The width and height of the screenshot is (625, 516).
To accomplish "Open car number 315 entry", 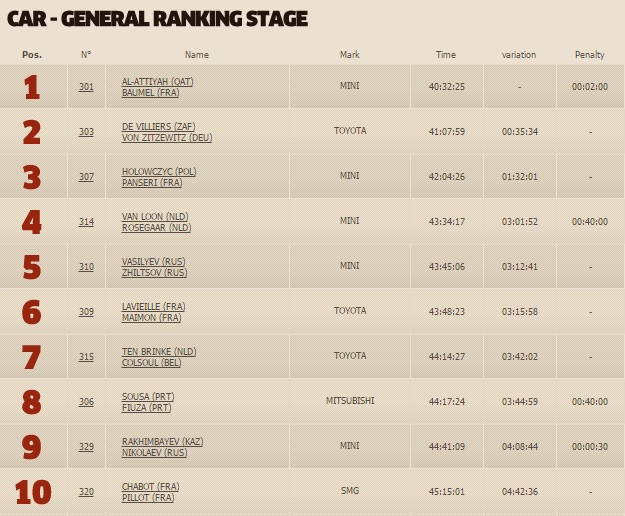I will click(86, 356).
